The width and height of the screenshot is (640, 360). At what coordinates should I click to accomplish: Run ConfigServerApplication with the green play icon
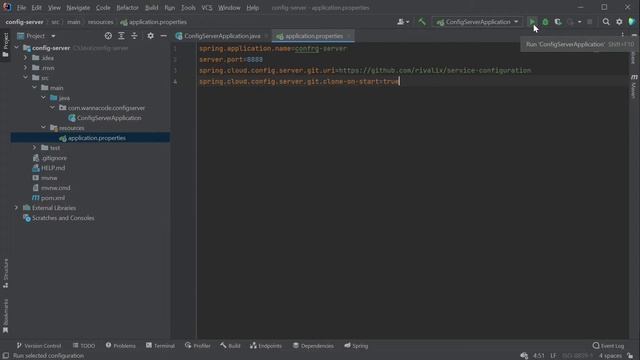tap(532, 22)
